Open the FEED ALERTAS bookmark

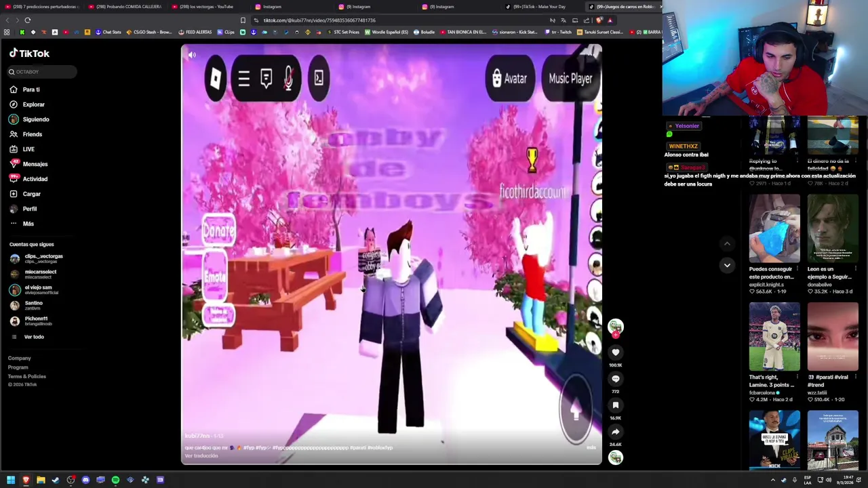[x=195, y=32]
